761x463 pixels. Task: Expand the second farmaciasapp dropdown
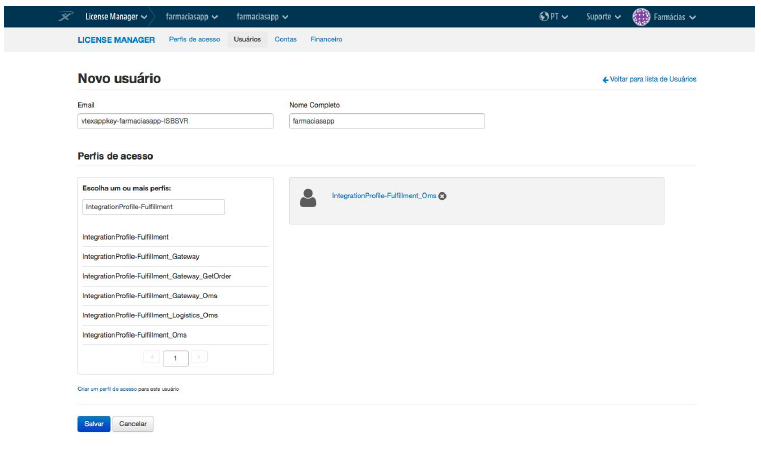[262, 17]
